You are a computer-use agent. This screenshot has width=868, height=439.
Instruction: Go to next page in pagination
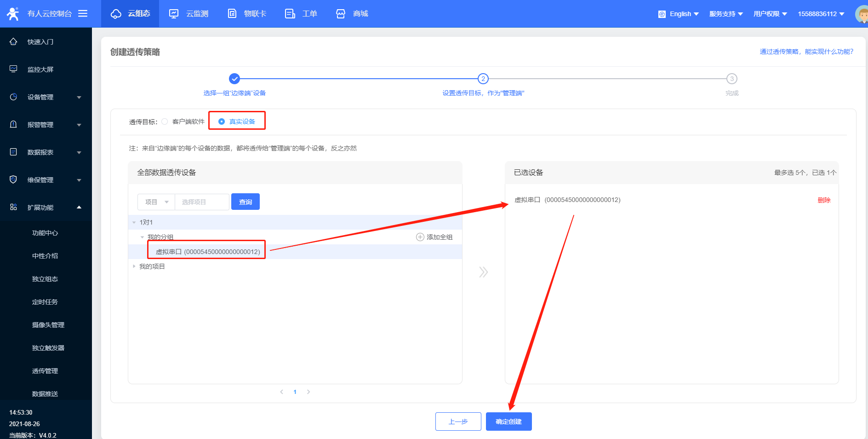(x=308, y=392)
